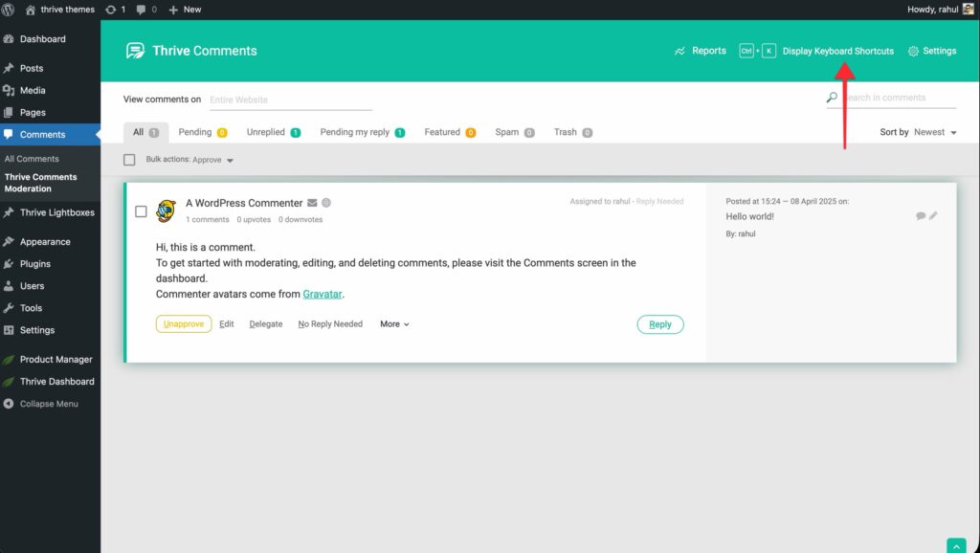Click the Entire Website filter field
The width and height of the screenshot is (980, 553).
(x=290, y=100)
